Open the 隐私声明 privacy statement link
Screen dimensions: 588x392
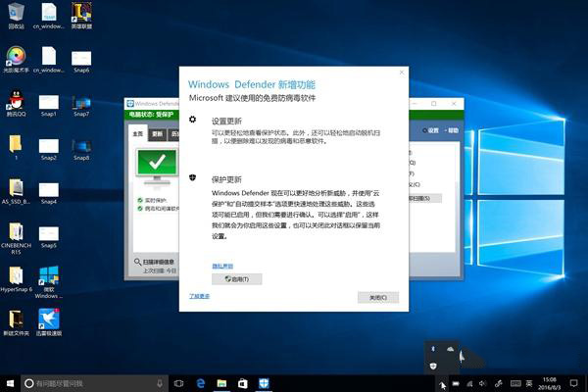(x=222, y=266)
